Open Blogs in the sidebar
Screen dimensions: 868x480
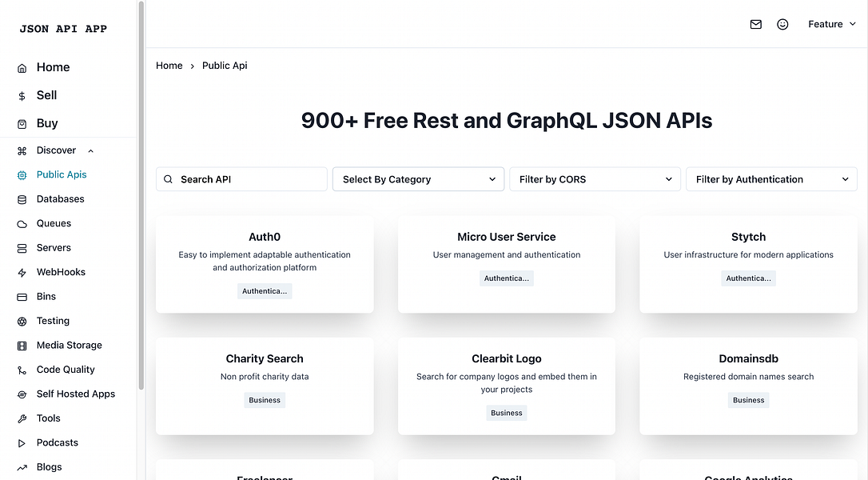coord(50,467)
